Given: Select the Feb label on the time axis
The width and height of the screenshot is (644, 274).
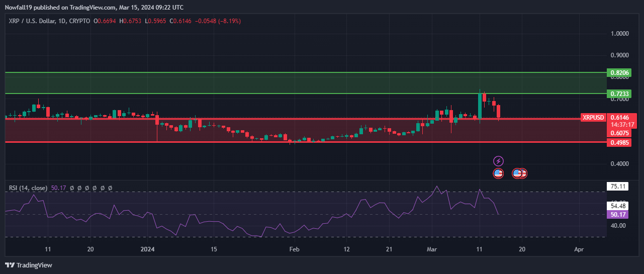Looking at the screenshot, I should [x=295, y=249].
